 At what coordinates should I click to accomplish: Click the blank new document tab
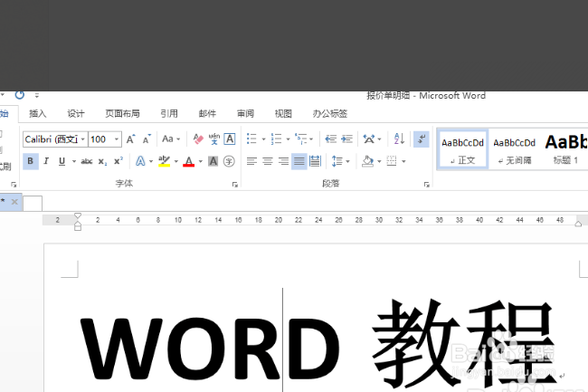pos(33,204)
